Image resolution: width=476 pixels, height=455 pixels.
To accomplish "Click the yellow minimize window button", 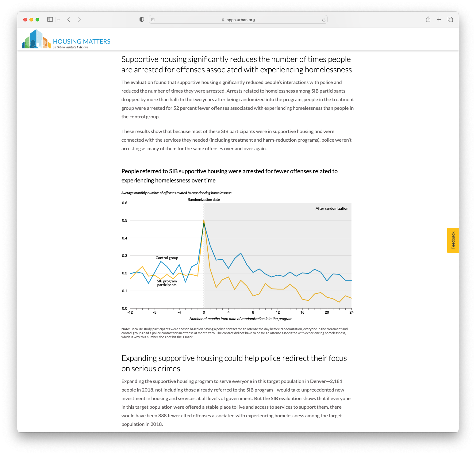I will click(31, 20).
